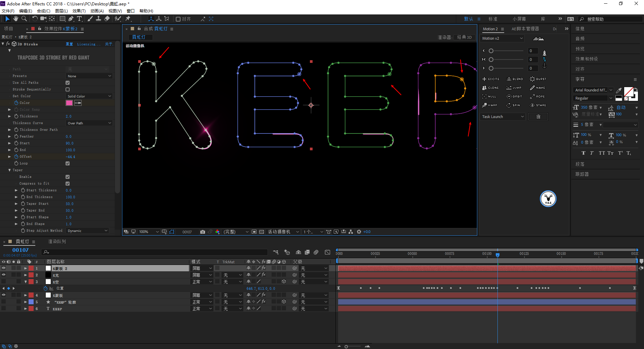
Task: Hide the K蒙板 2 layer
Action: [x=4, y=268]
